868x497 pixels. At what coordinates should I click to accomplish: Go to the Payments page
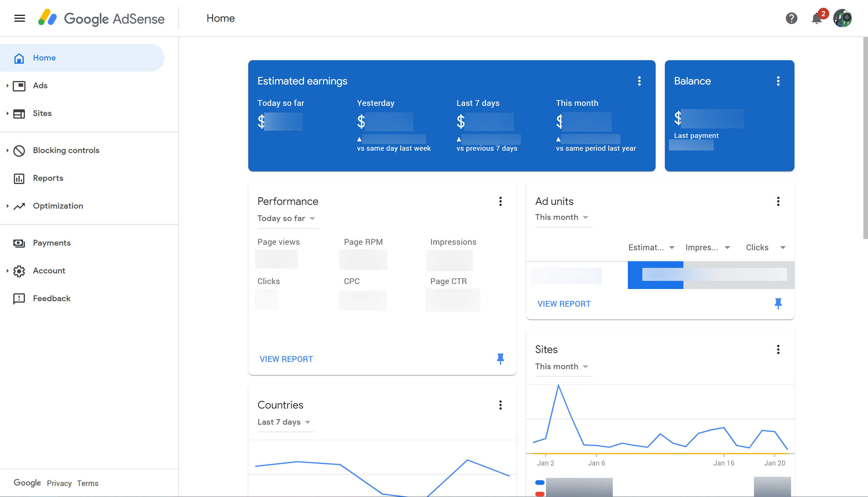(x=52, y=243)
